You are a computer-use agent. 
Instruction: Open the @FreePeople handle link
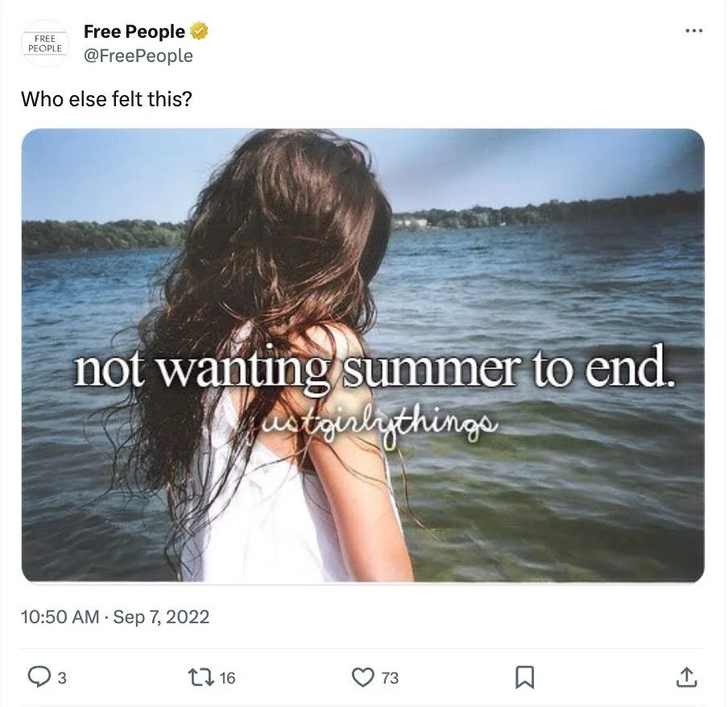[139, 56]
